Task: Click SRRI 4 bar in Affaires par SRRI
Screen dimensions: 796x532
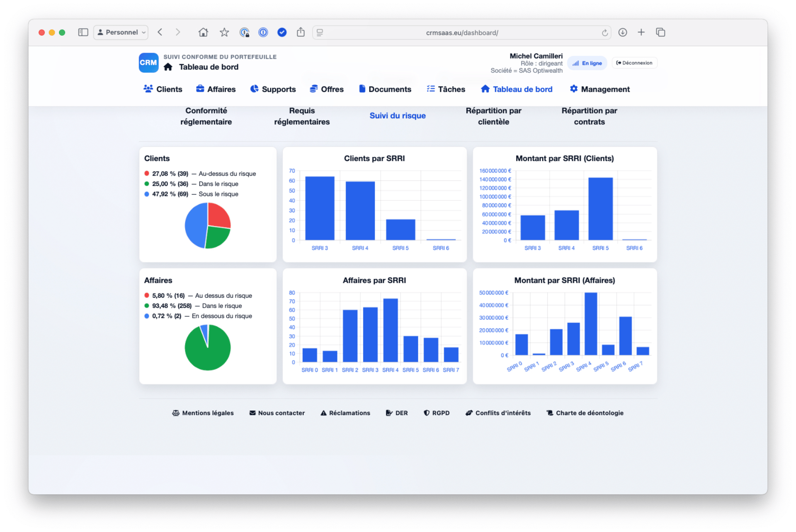Action: (390, 330)
